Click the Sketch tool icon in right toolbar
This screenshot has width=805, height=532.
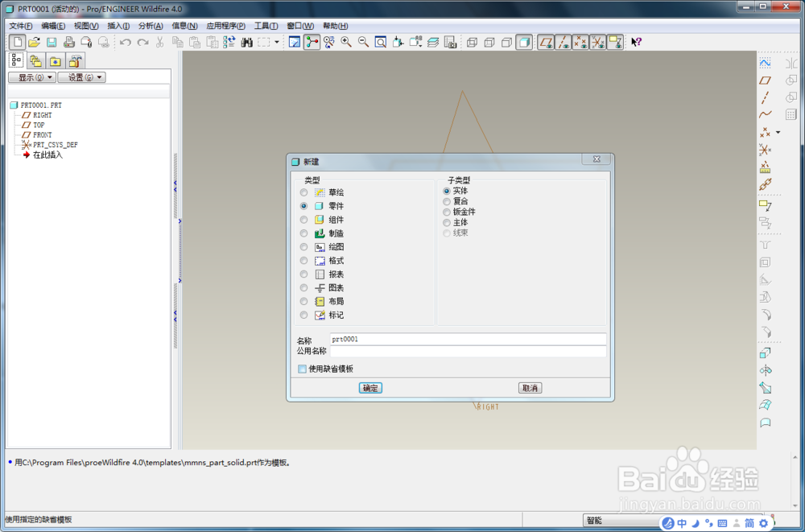click(765, 63)
